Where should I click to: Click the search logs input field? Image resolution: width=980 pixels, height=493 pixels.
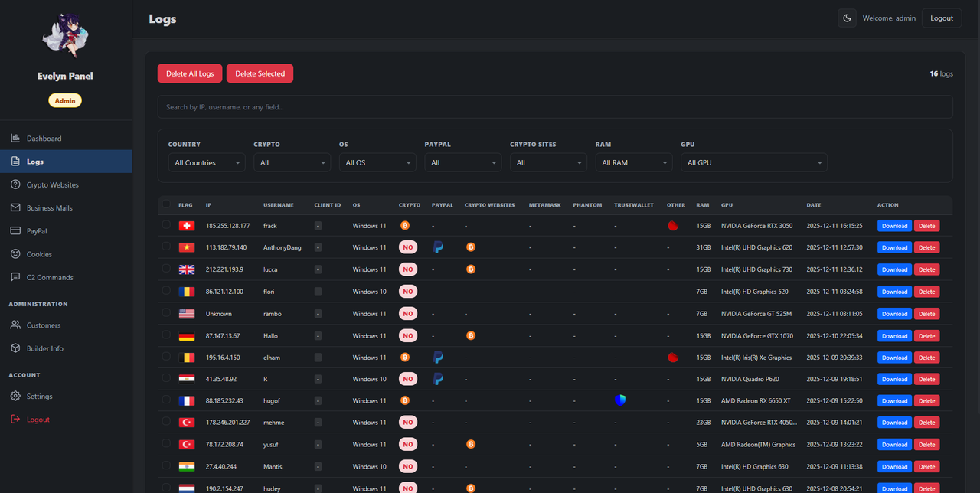[x=555, y=107]
